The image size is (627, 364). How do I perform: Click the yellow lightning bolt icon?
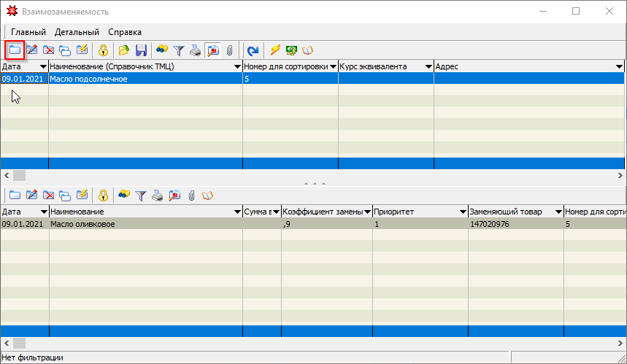(x=274, y=50)
